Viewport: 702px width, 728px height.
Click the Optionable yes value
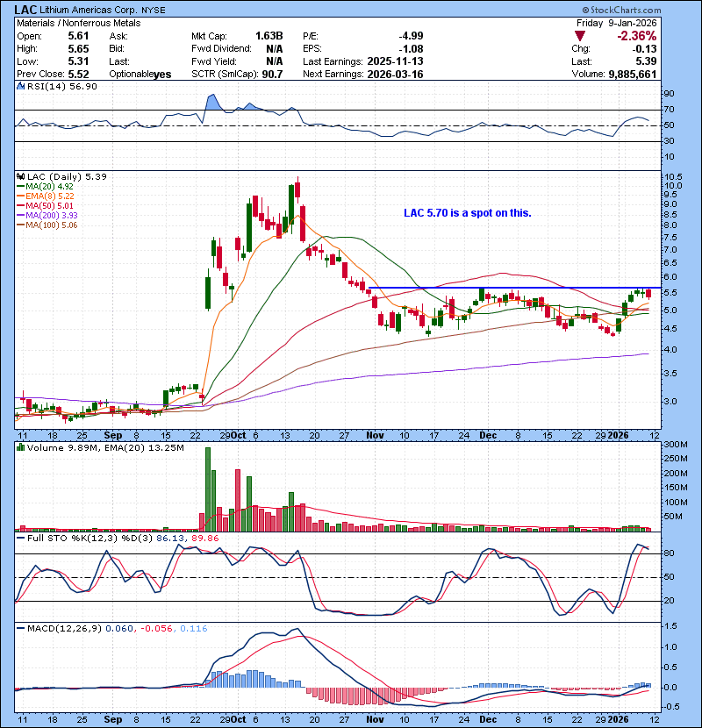pyautogui.click(x=162, y=75)
